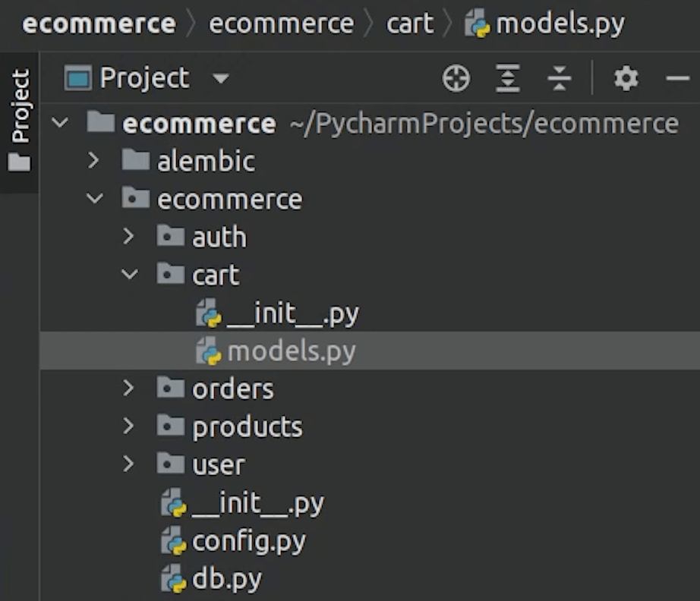Click the locate/select opened file crosshair icon
700x601 pixels.
click(456, 78)
